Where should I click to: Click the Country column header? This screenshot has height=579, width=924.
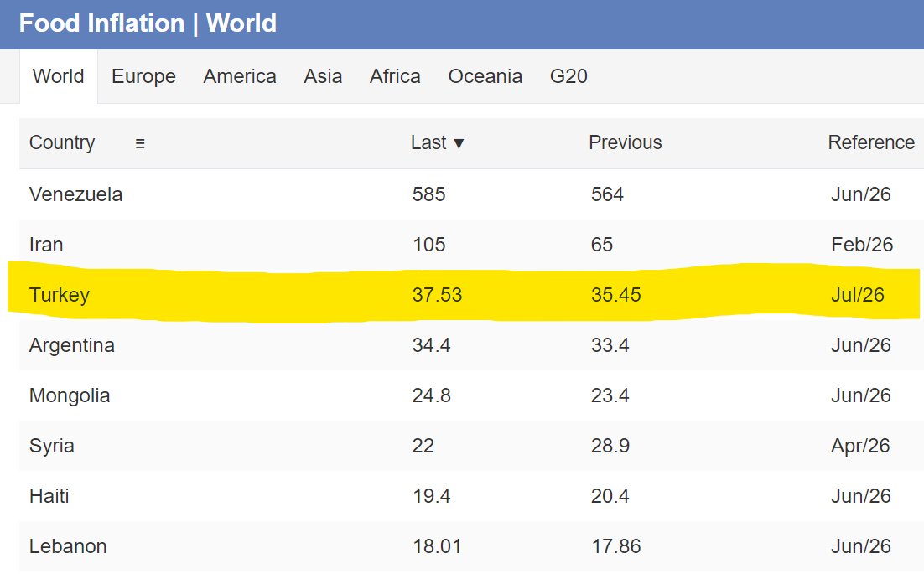pyautogui.click(x=62, y=142)
